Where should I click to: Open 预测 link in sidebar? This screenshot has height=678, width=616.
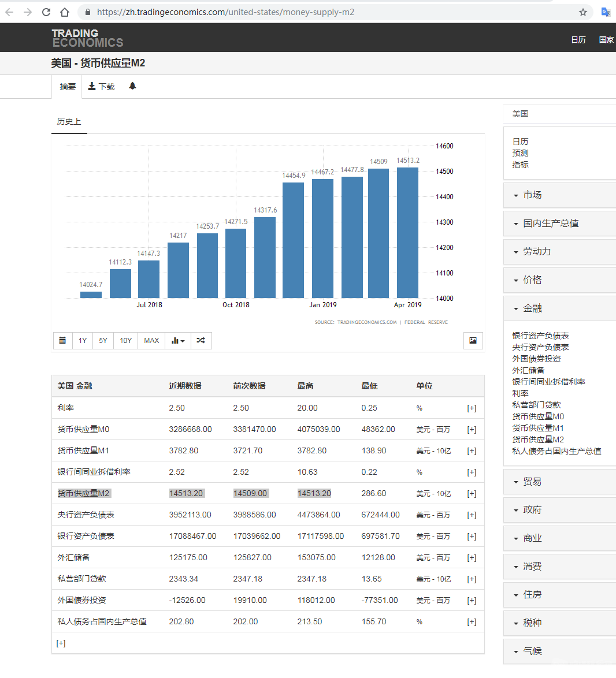point(520,153)
